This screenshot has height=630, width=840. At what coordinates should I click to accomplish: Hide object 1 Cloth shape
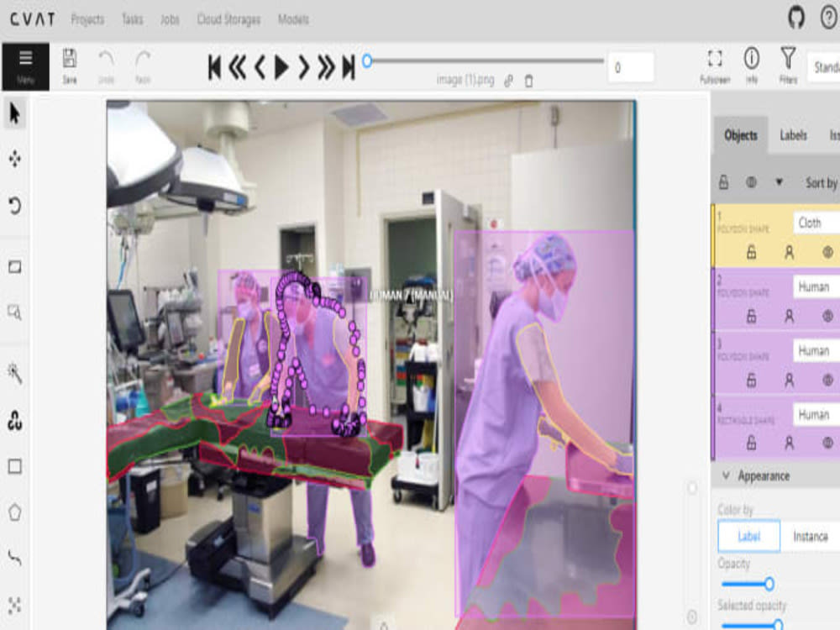point(827,252)
